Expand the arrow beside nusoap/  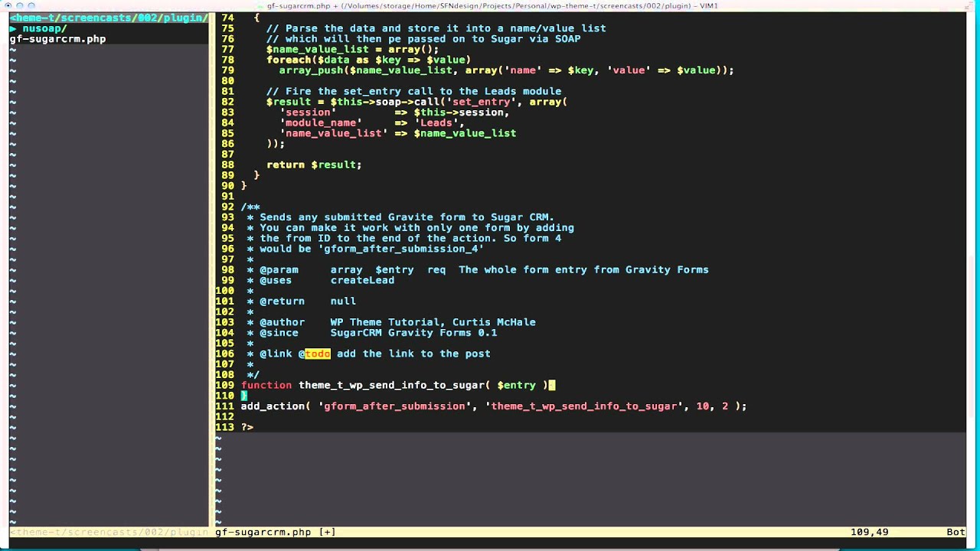[x=12, y=28]
